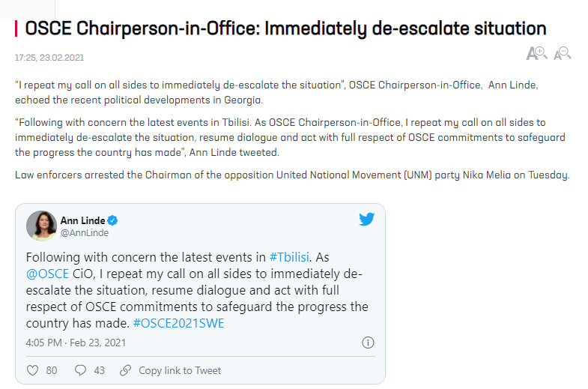Like the tweet with the heart icon
This screenshot has width=588, height=389.
point(33,370)
